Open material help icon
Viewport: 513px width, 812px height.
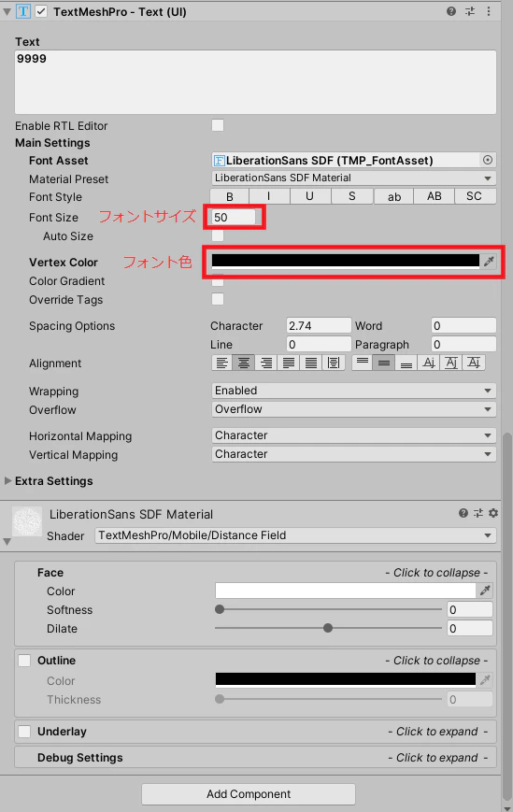[x=463, y=513]
